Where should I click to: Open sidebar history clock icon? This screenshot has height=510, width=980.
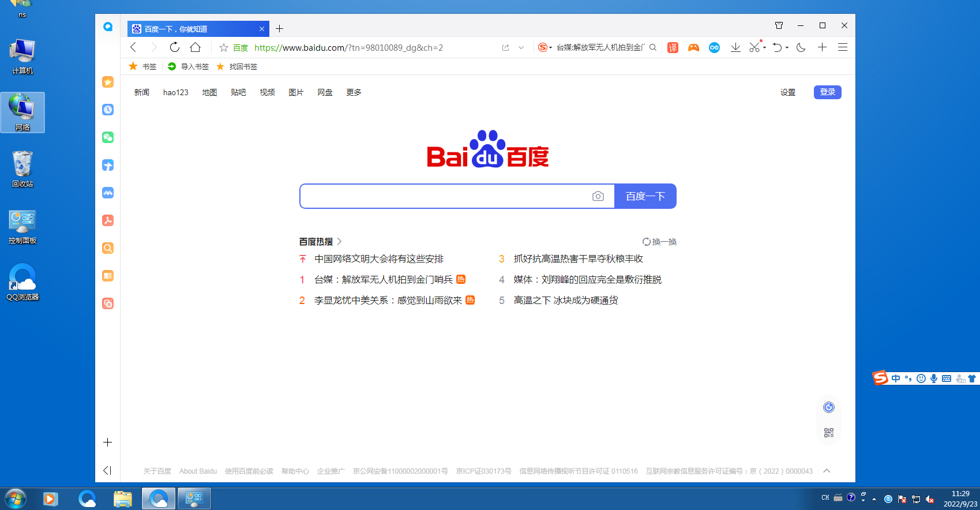click(108, 110)
